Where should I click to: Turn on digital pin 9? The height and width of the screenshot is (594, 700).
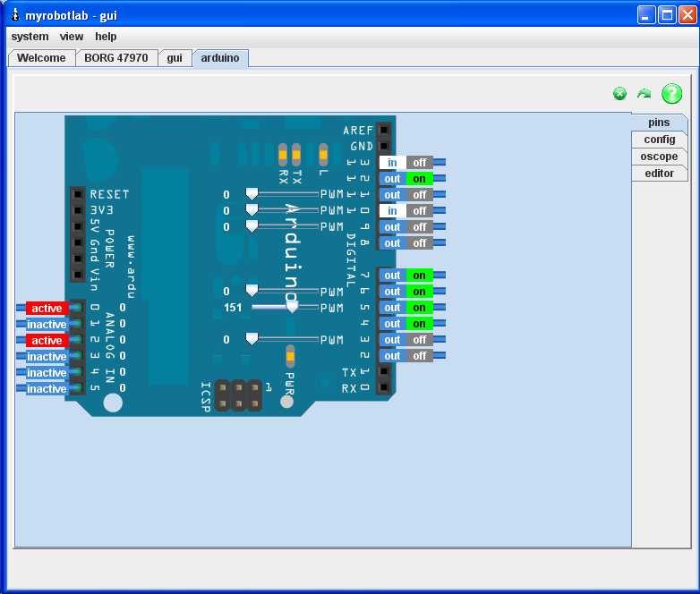420,226
